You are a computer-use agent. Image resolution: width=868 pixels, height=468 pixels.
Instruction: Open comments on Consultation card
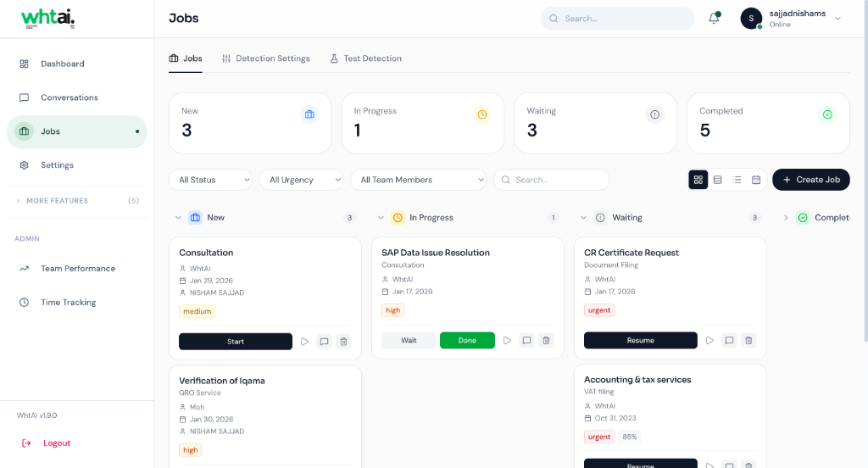click(325, 342)
